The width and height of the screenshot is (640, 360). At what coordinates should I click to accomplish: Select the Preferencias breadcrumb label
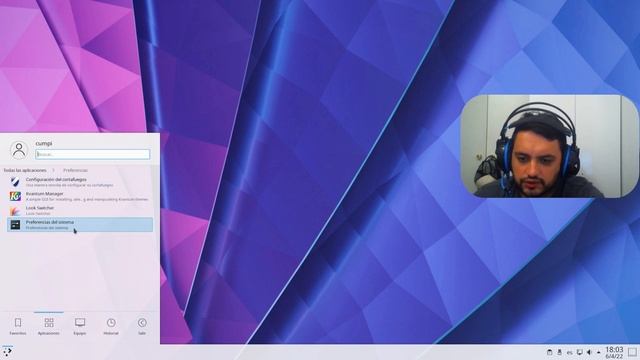pyautogui.click(x=75, y=170)
